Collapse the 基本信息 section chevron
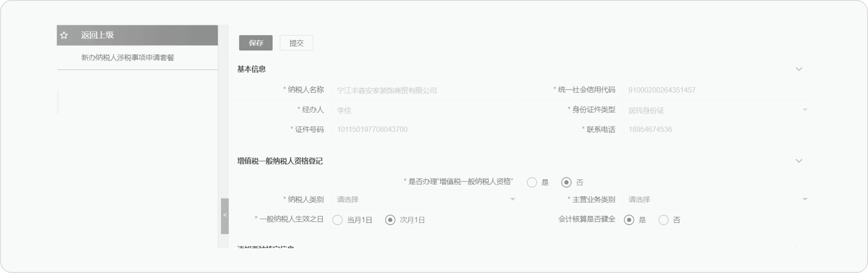The image size is (868, 273). pyautogui.click(x=799, y=69)
